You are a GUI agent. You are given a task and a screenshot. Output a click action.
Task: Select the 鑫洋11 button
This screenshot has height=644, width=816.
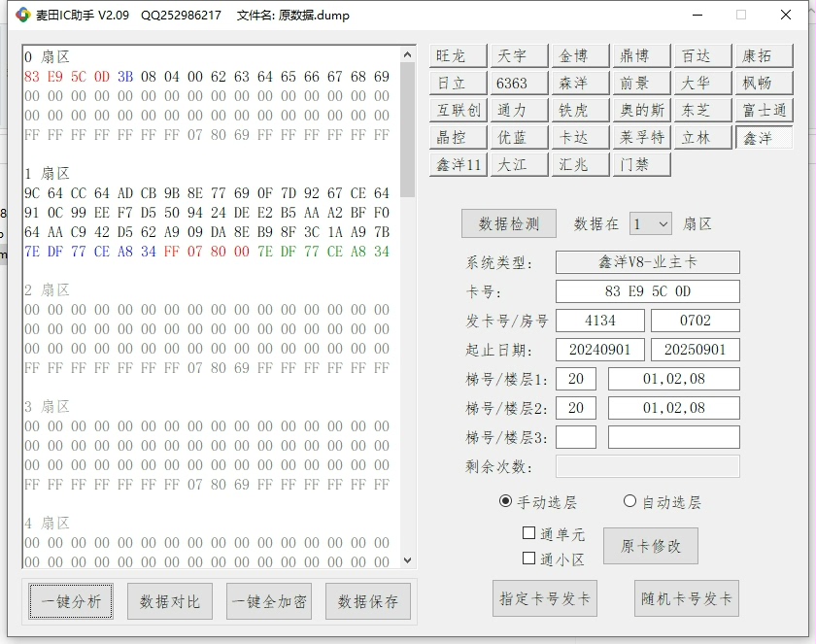[x=458, y=165]
